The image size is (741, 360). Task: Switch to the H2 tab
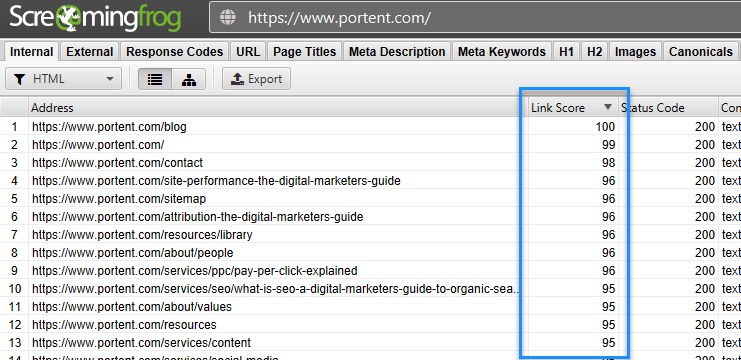(595, 51)
